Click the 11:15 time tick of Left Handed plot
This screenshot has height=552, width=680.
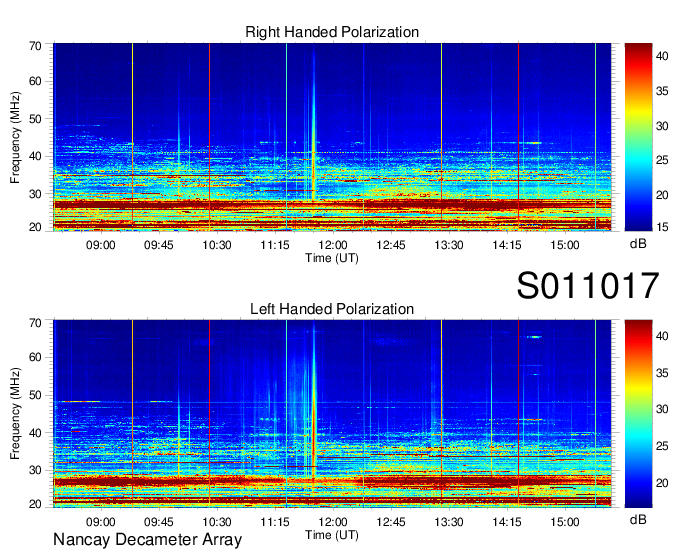(x=275, y=522)
